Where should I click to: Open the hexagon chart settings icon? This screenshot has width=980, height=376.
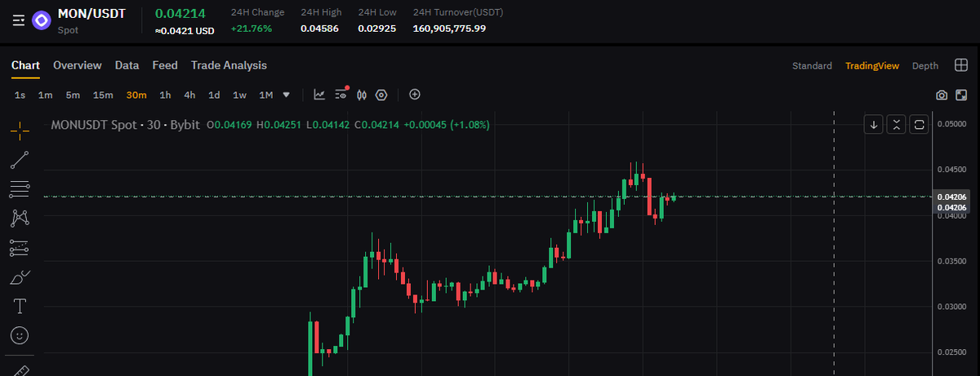pos(381,95)
